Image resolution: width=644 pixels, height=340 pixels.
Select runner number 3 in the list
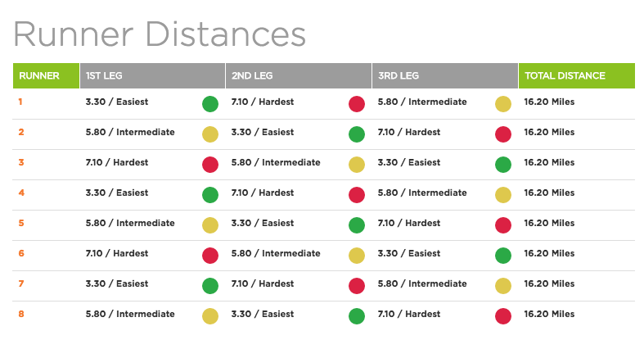point(21,162)
